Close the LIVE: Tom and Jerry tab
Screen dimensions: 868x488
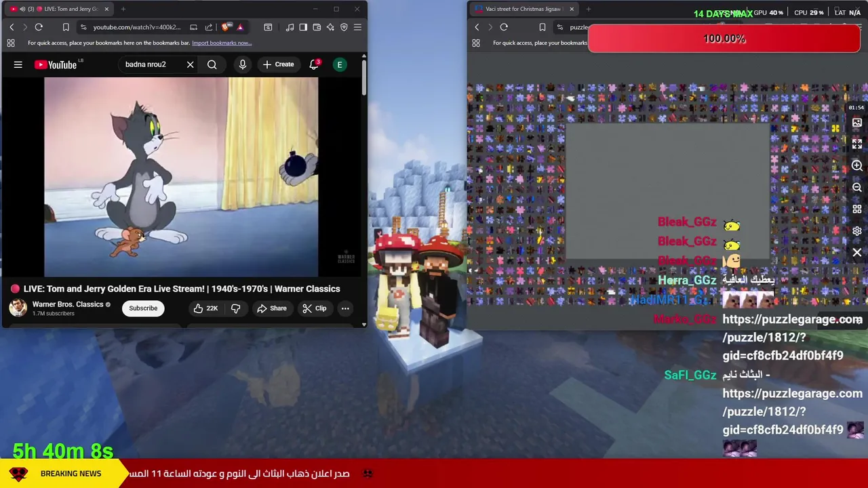click(x=106, y=9)
